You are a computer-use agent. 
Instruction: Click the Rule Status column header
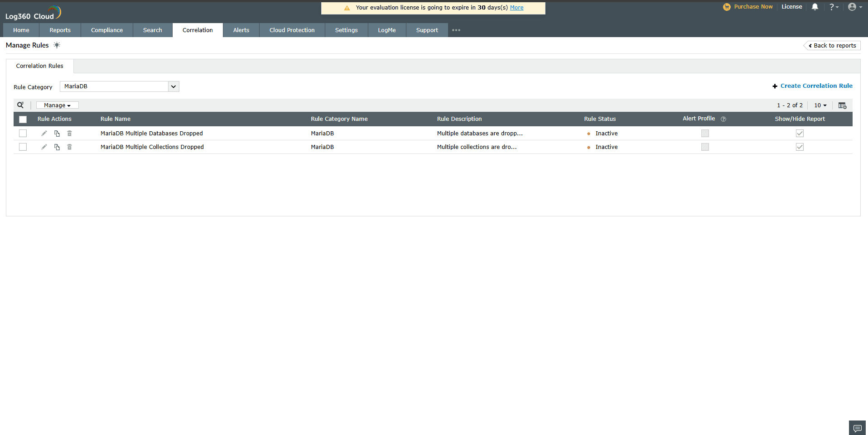pos(600,119)
